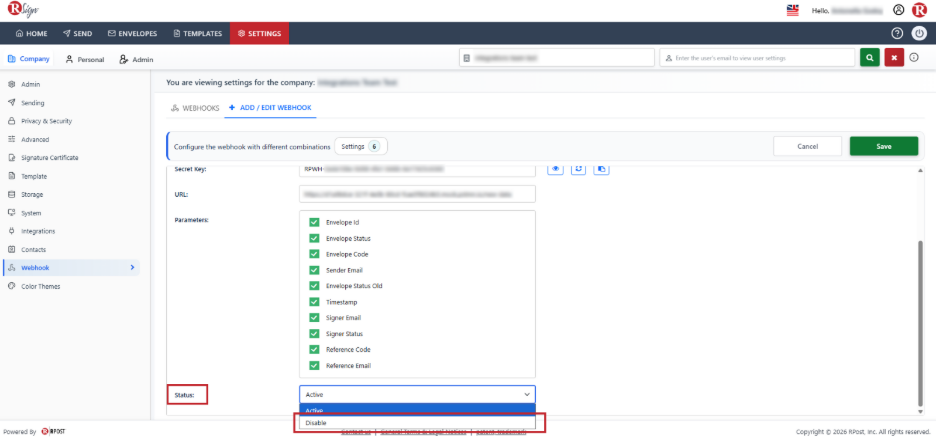
Task: Reveal secret key with eye icon
Action: tap(555, 169)
